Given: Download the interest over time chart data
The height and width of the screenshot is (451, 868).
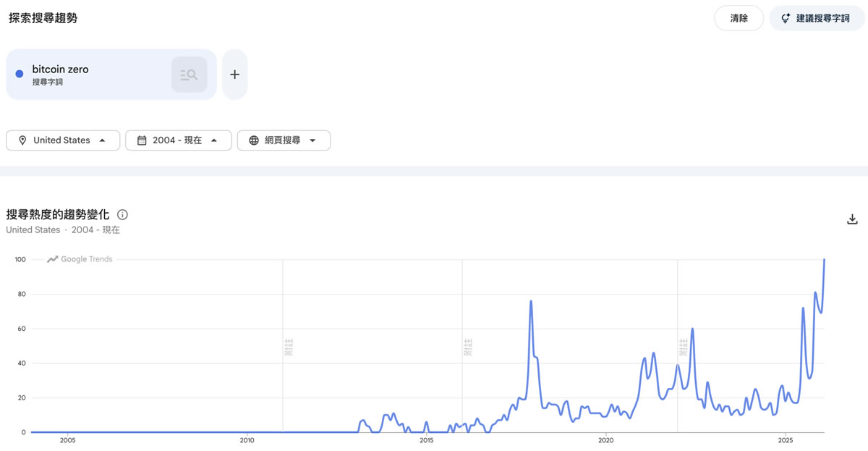Looking at the screenshot, I should click(x=852, y=219).
